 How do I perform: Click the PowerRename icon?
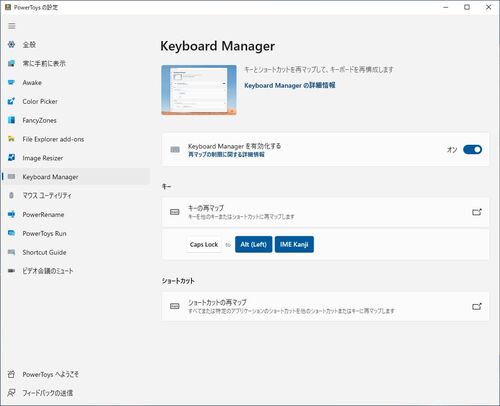[x=12, y=214]
